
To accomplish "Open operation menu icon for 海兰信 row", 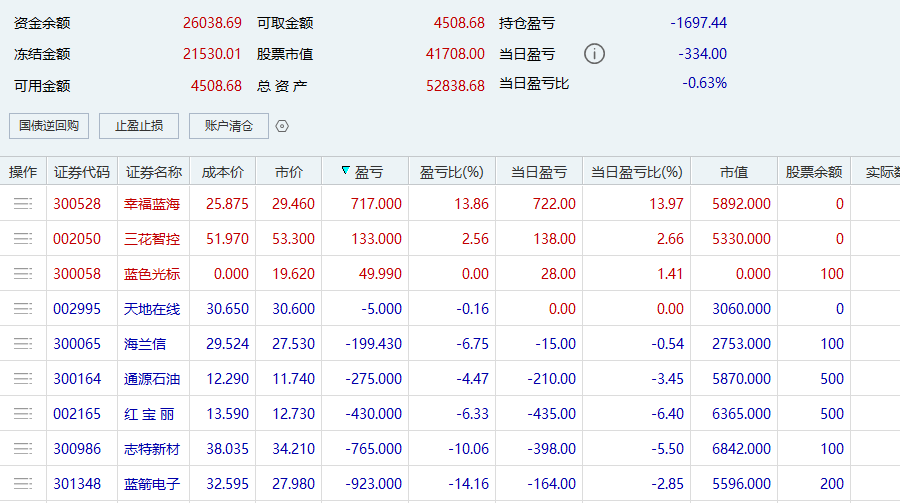I will click(23, 344).
